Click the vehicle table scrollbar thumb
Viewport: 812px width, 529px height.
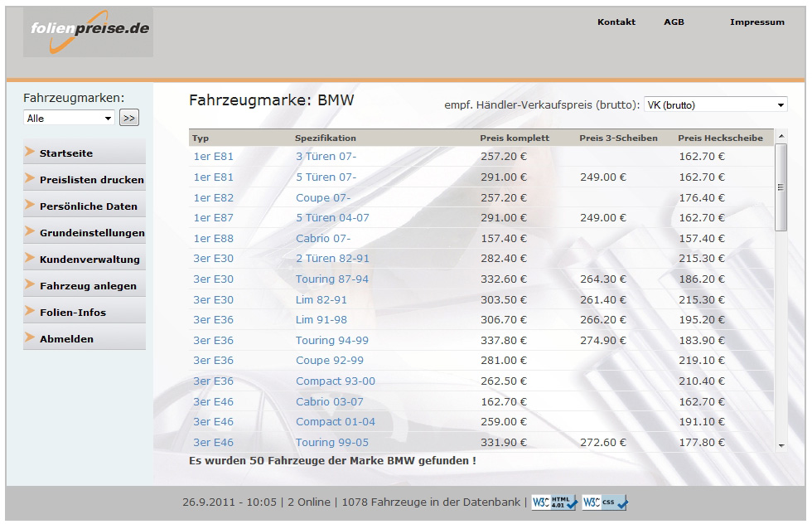[x=781, y=187]
